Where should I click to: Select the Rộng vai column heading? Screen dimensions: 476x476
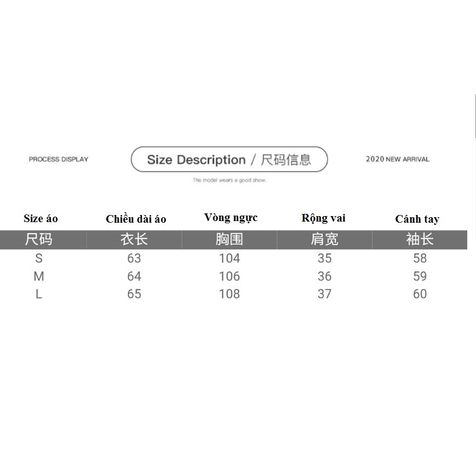tap(323, 218)
